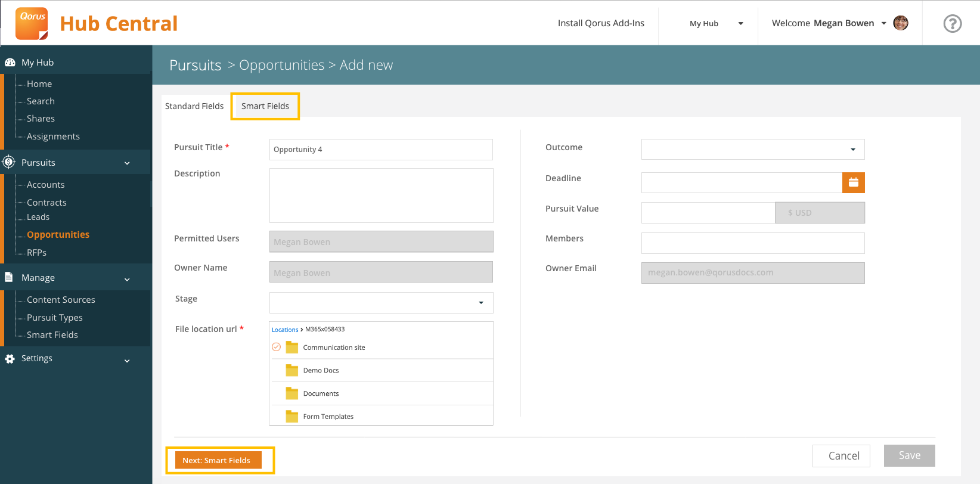Open Accounts under Pursuits
Screen dimensions: 980x484
pos(46,185)
